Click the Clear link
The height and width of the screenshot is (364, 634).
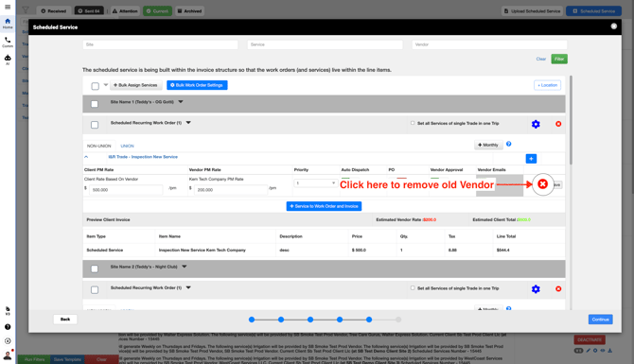point(541,59)
